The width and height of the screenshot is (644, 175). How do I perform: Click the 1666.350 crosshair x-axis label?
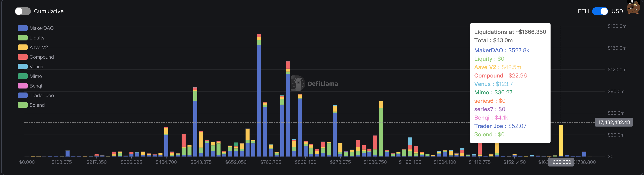561,162
